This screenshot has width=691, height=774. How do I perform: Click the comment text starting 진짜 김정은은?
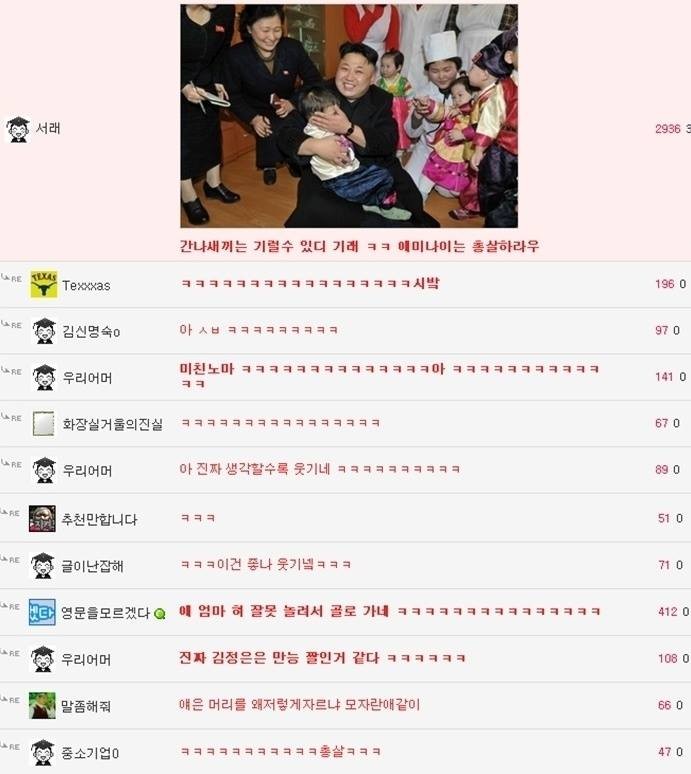click(x=322, y=658)
